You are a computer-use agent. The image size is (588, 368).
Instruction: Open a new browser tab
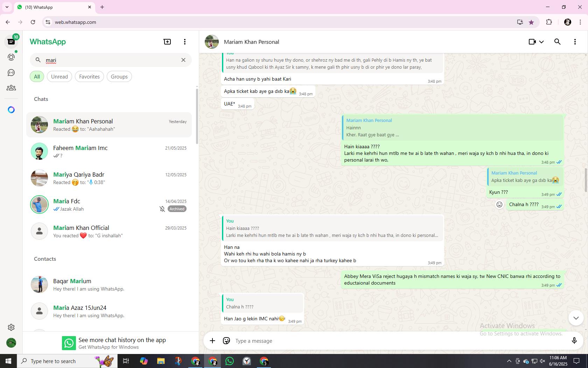(x=102, y=7)
